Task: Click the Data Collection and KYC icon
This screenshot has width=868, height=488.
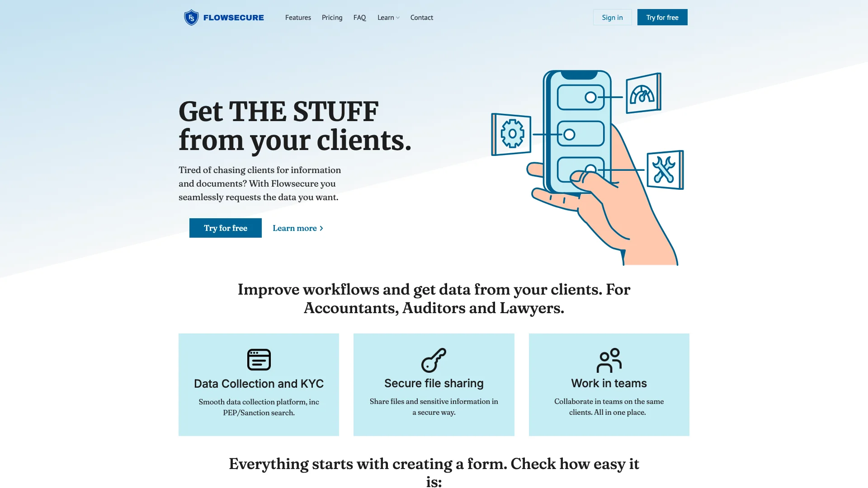Action: (x=258, y=359)
